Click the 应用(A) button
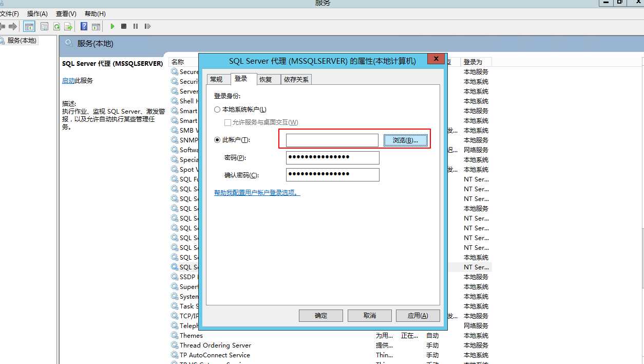Viewport: 644px width, 364px height. tap(418, 316)
